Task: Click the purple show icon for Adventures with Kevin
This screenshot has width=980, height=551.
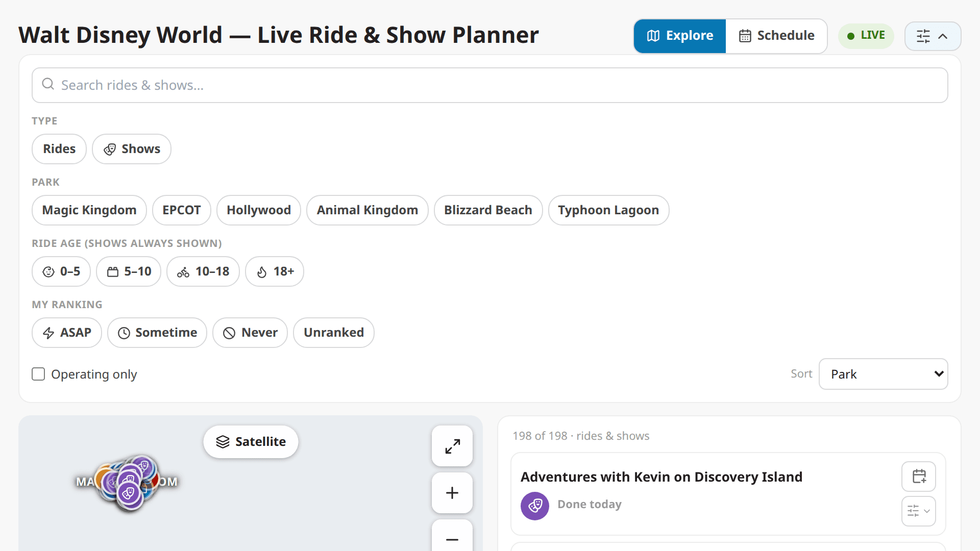Action: coord(535,506)
